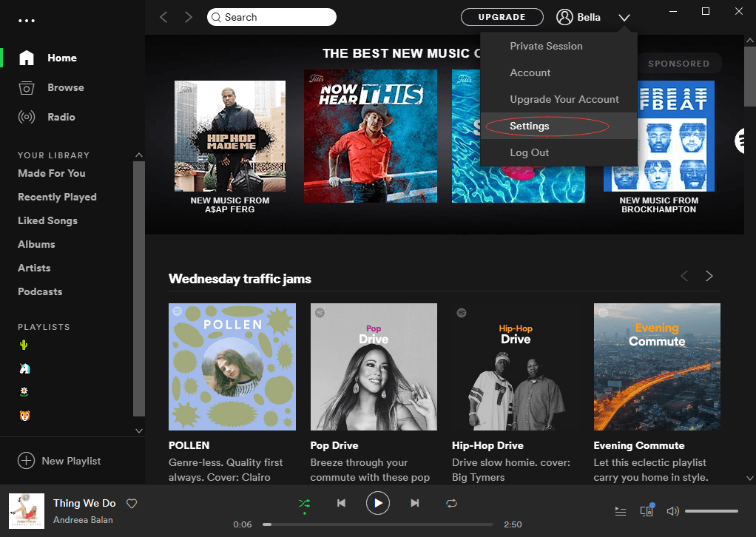Go back with the left arrow
This screenshot has width=756, height=537.
(x=164, y=17)
